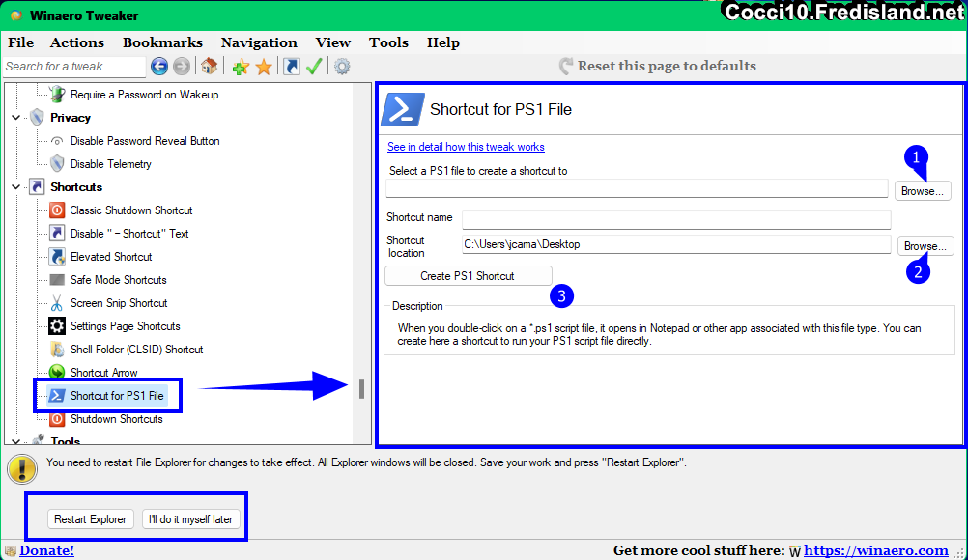Open the Bookmarks menu
This screenshot has width=968, height=560.
click(162, 42)
